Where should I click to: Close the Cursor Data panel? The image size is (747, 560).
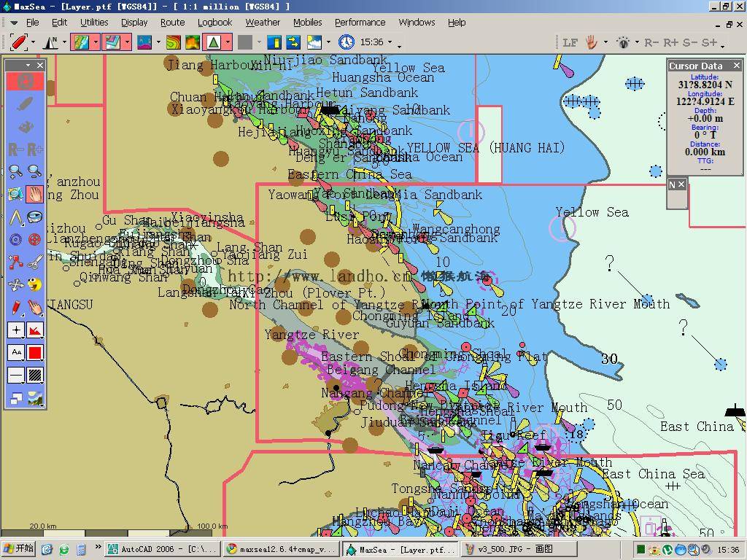point(737,65)
